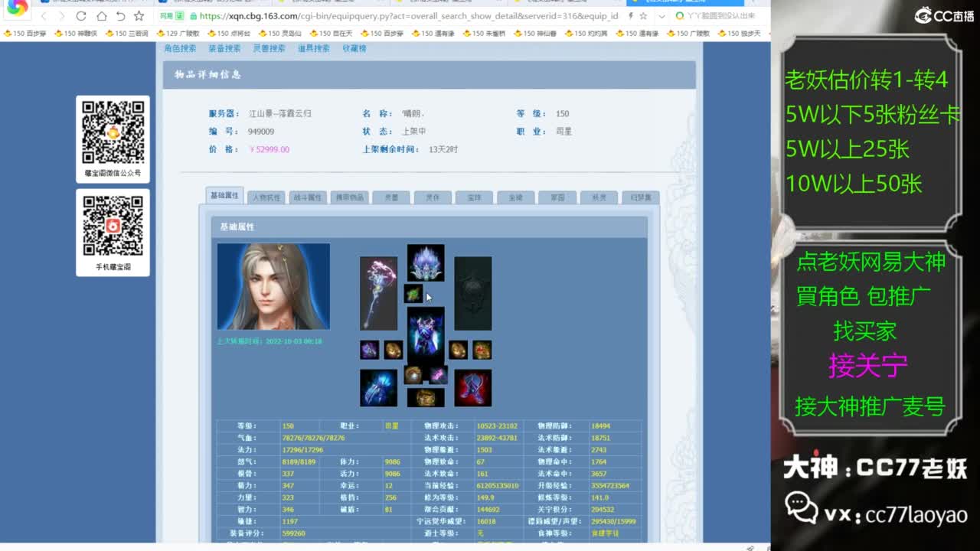The image size is (980, 551).
Task: Click the red boots equipment slot
Action: (x=473, y=388)
